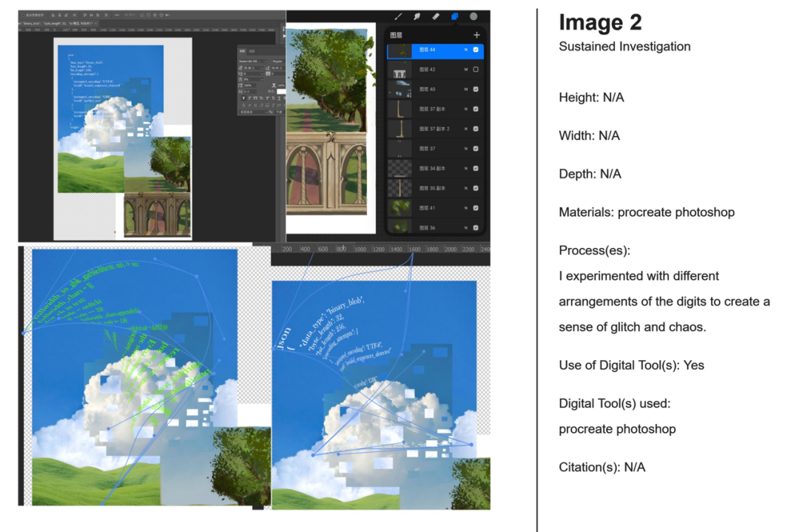Screen dimensions: 799x532
Task: Click the align left edges icon in Photoshop options bar
Action: pyautogui.click(x=53, y=16)
